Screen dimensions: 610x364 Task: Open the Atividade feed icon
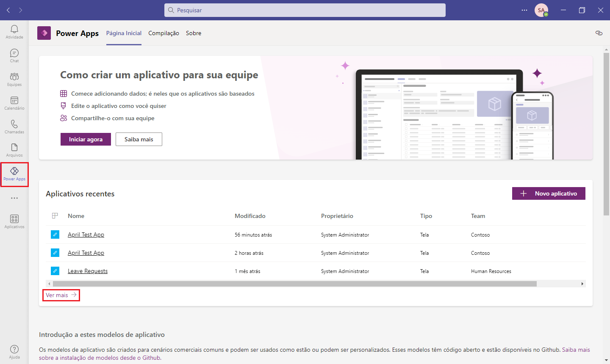pos(14,31)
